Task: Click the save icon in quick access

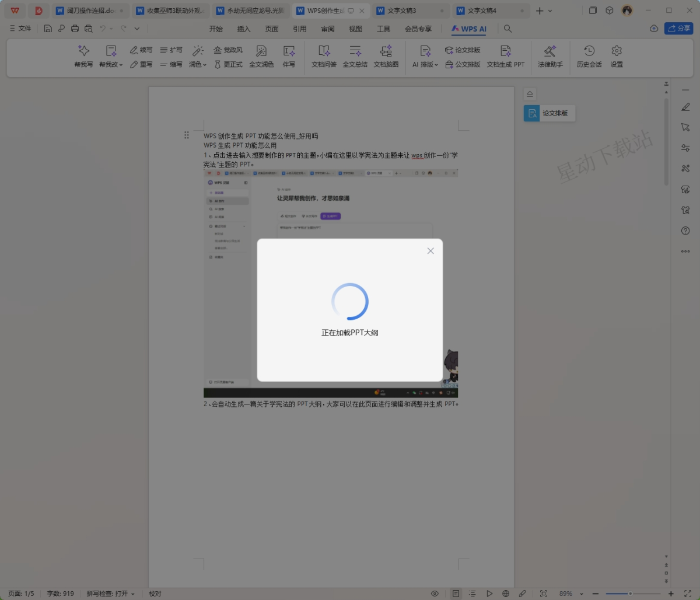Action: 48,28
